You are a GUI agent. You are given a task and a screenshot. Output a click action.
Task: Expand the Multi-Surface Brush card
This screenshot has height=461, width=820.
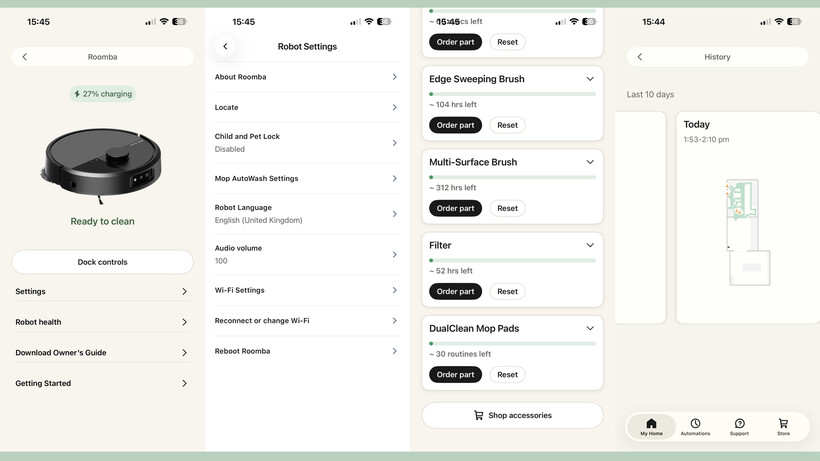point(590,162)
